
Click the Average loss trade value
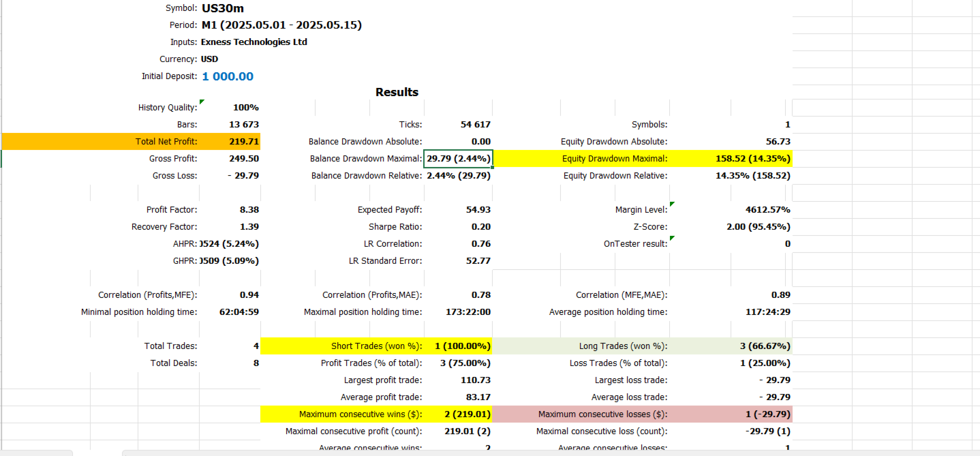coord(775,397)
